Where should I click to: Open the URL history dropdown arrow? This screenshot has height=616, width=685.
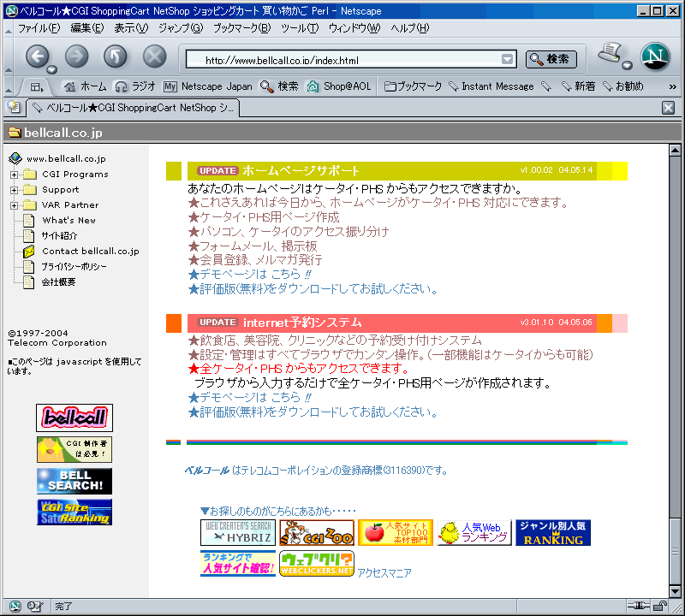507,59
